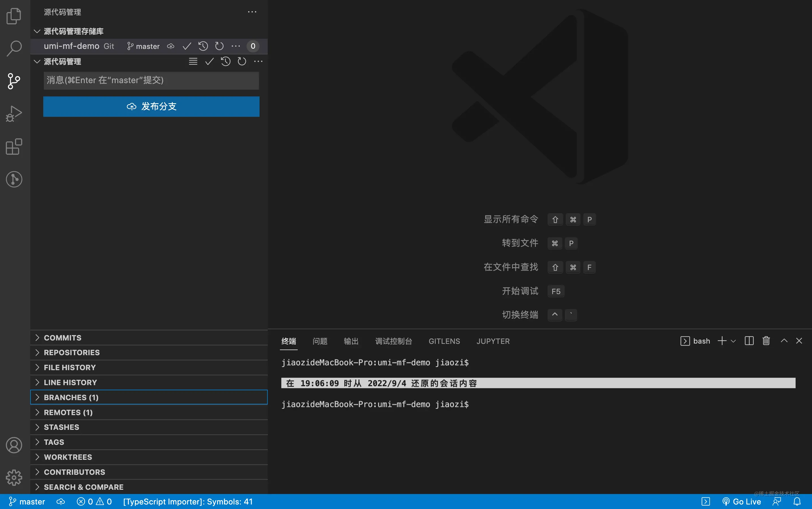This screenshot has width=812, height=509.
Task: Switch to the GITLENS panel tab
Action: (444, 341)
